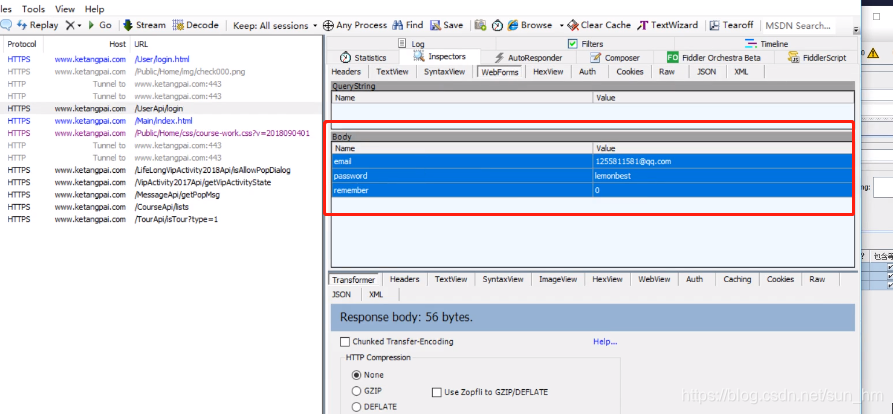Click the Replay toolbar button
The image size is (893, 414).
tap(38, 25)
